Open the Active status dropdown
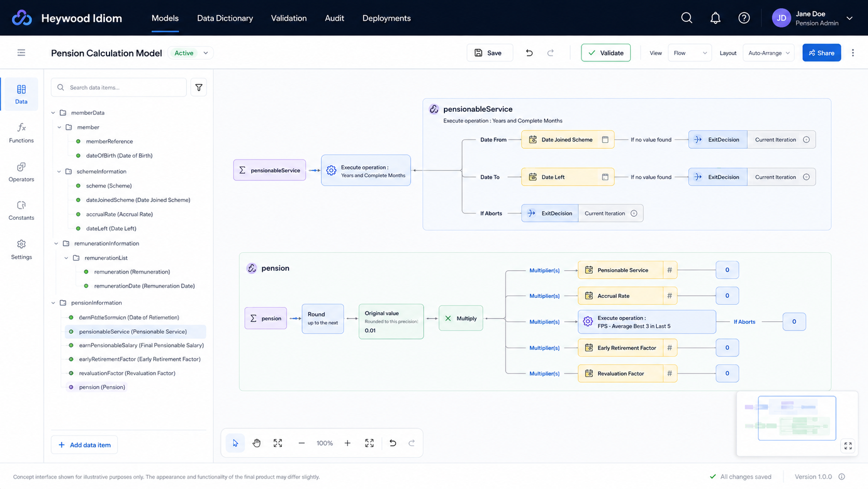This screenshot has height=489, width=868. point(191,53)
